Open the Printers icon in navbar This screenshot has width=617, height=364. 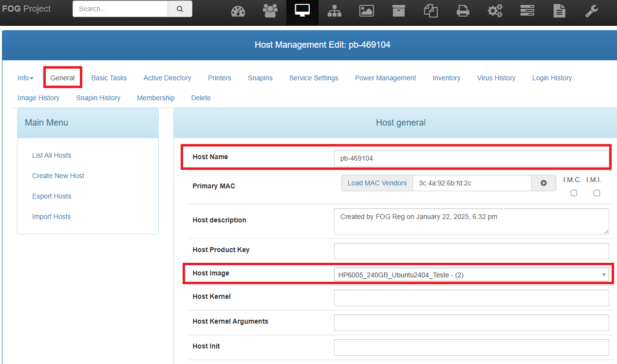tap(463, 11)
